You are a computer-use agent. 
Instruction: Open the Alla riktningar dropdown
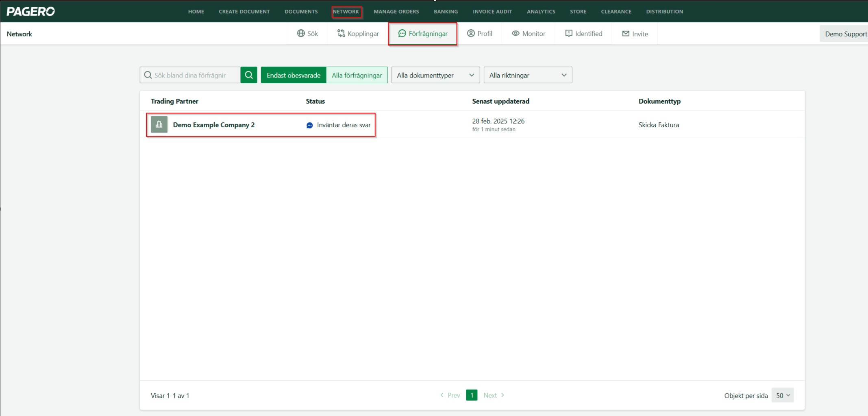[x=528, y=75]
